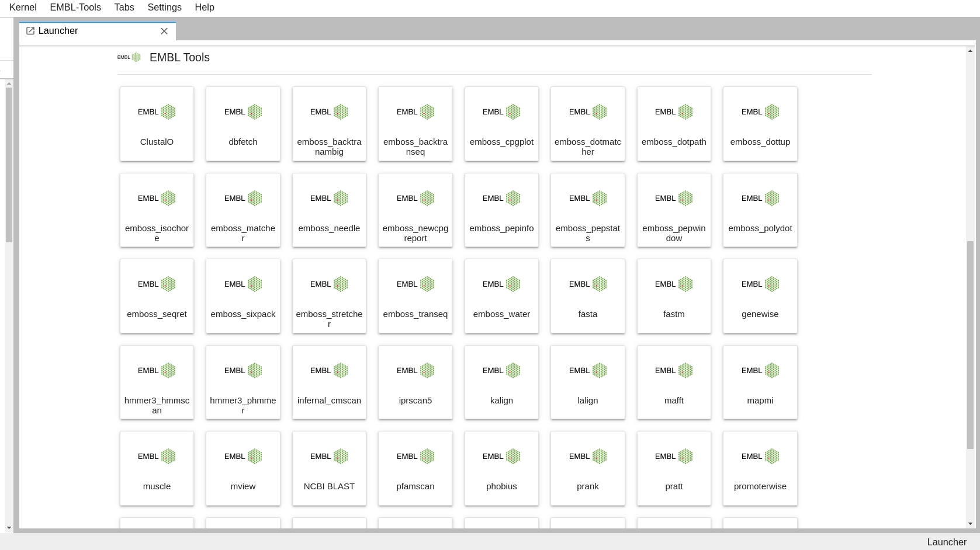This screenshot has width=980, height=550.
Task: Launch the pratt tool
Action: [x=674, y=468]
